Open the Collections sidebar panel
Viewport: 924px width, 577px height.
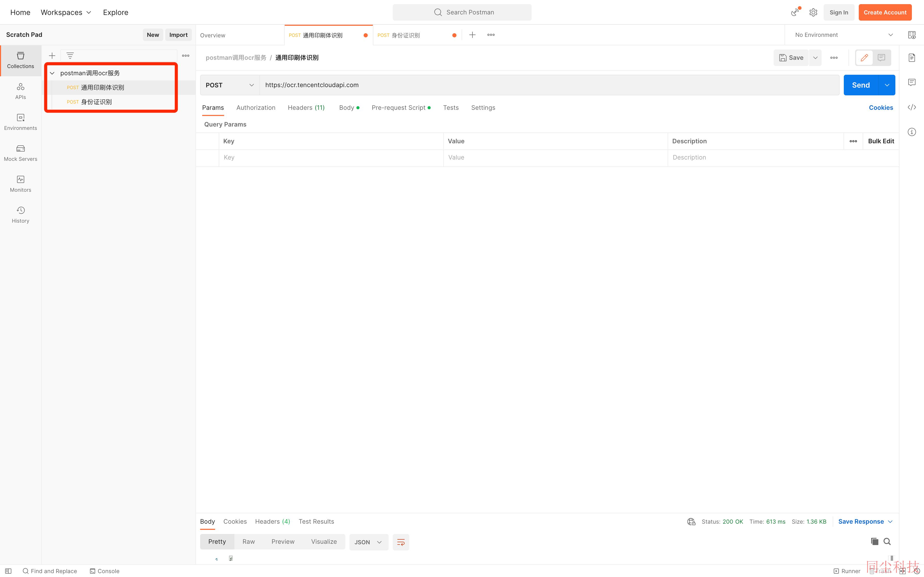click(21, 60)
